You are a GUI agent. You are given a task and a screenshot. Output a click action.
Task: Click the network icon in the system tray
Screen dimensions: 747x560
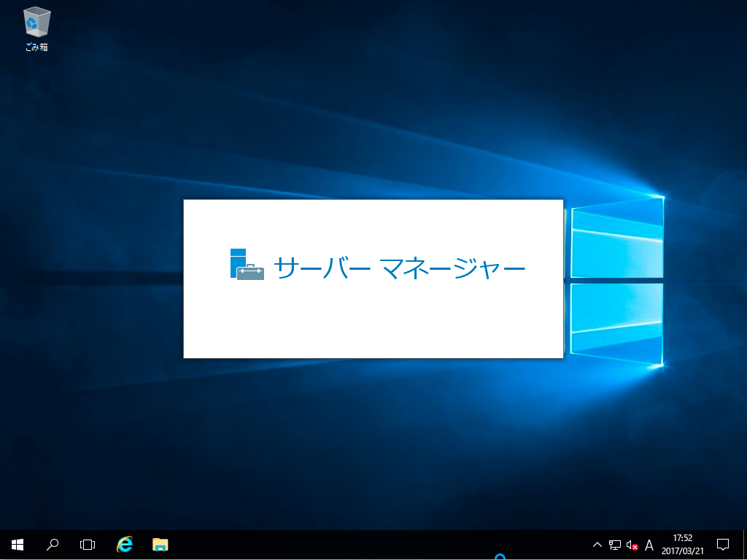click(614, 544)
